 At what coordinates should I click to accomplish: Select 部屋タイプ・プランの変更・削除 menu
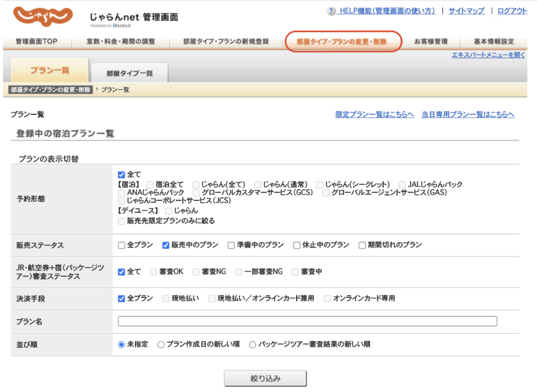point(342,42)
